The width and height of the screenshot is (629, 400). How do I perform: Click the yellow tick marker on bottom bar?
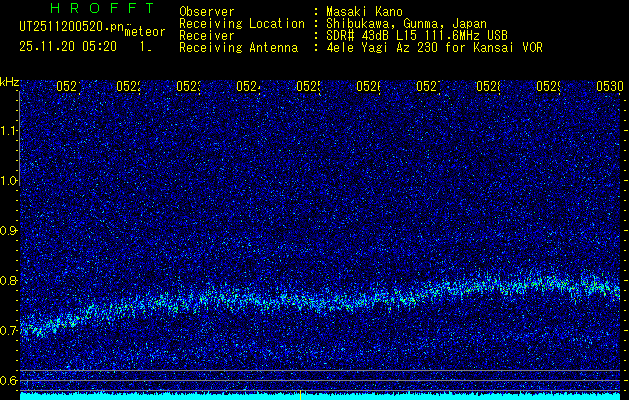(x=300, y=394)
